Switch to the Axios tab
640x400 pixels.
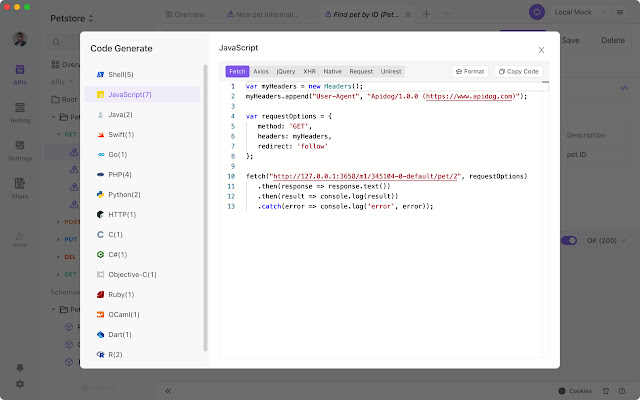pyautogui.click(x=261, y=71)
